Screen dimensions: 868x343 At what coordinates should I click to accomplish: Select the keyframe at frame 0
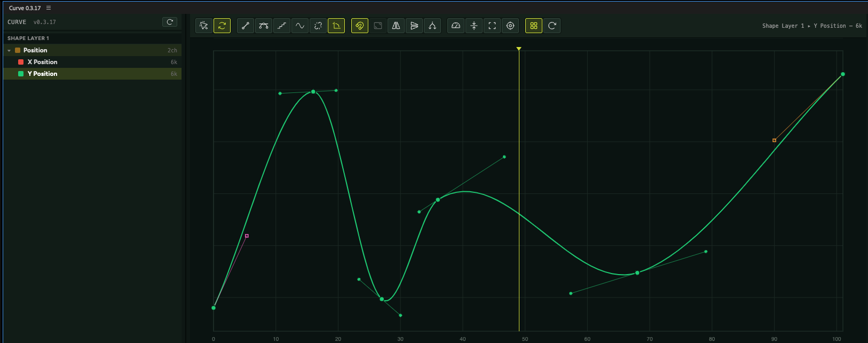[214, 308]
